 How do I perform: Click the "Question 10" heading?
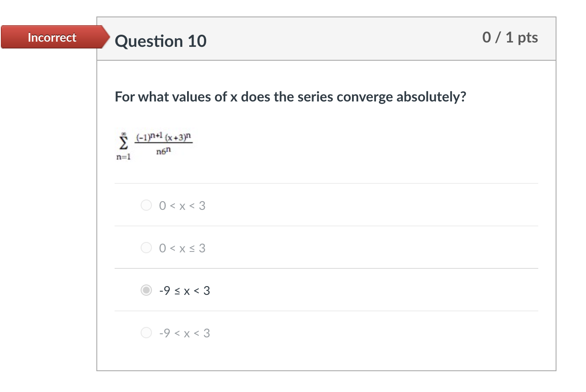[161, 41]
